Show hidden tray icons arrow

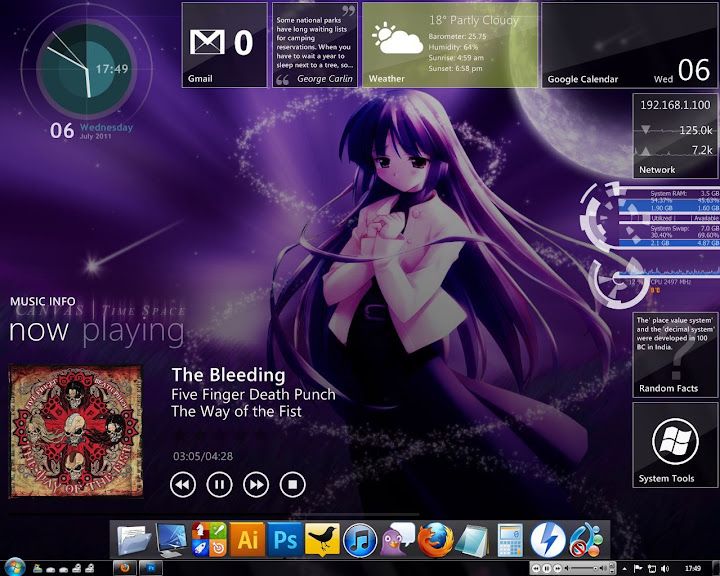(x=624, y=569)
